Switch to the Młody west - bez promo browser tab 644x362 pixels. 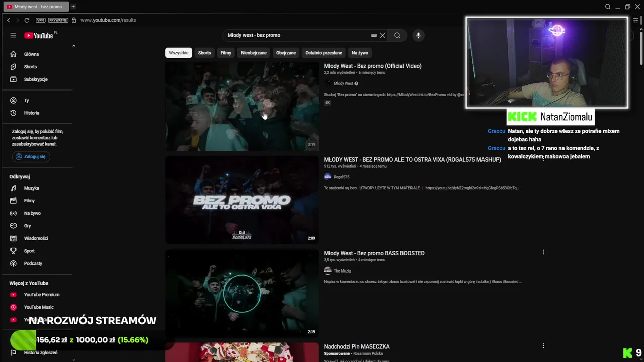pos(35,7)
